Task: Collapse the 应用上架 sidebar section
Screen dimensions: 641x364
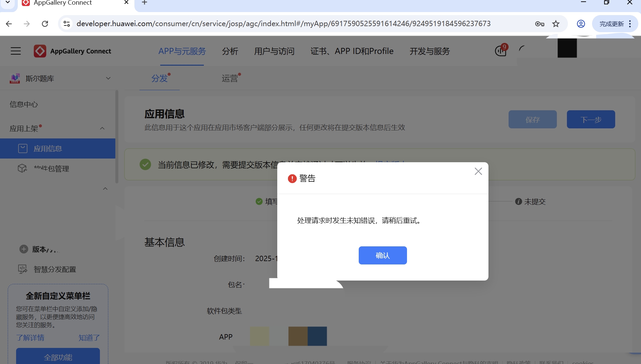Action: [102, 128]
